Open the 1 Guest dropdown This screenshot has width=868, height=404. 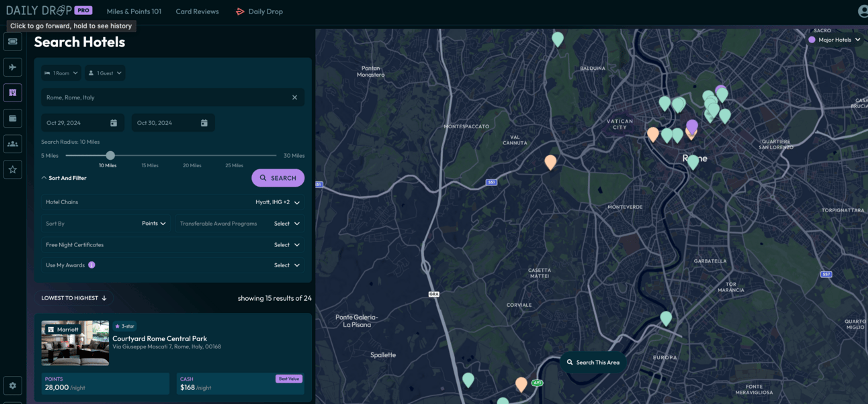[105, 73]
